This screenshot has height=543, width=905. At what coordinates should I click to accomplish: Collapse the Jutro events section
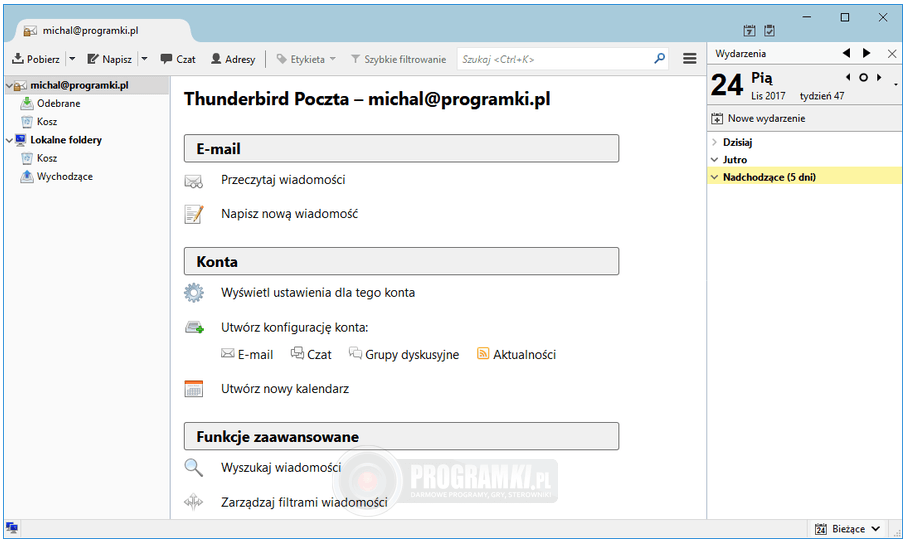pyautogui.click(x=715, y=160)
